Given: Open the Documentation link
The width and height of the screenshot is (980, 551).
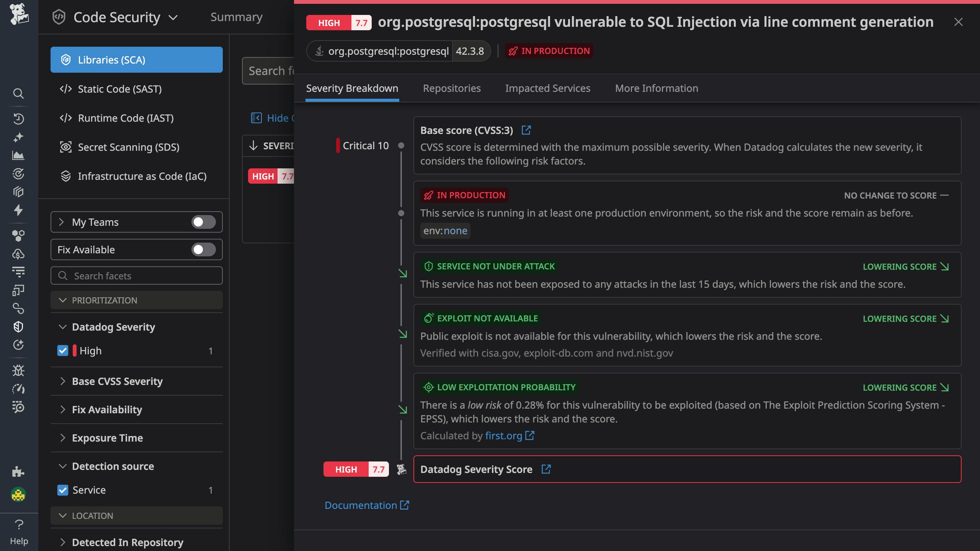Looking at the screenshot, I should click(361, 505).
